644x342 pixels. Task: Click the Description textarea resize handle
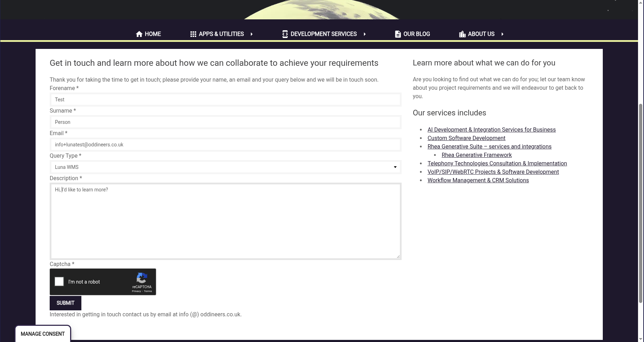click(x=398, y=256)
